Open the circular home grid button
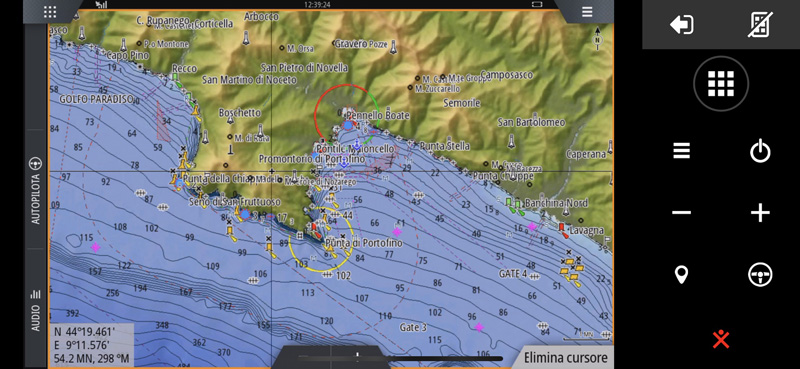The image size is (800, 369). click(721, 83)
